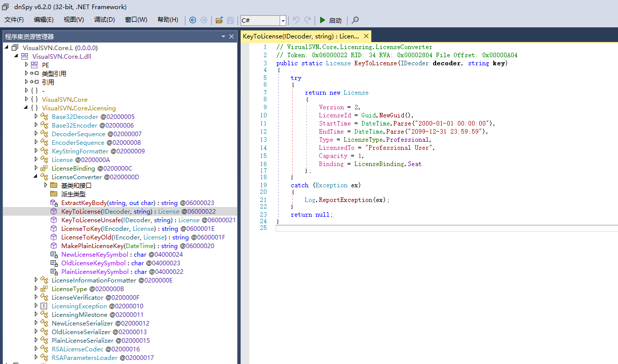Expand the PE node
The width and height of the screenshot is (618, 364).
[26, 65]
